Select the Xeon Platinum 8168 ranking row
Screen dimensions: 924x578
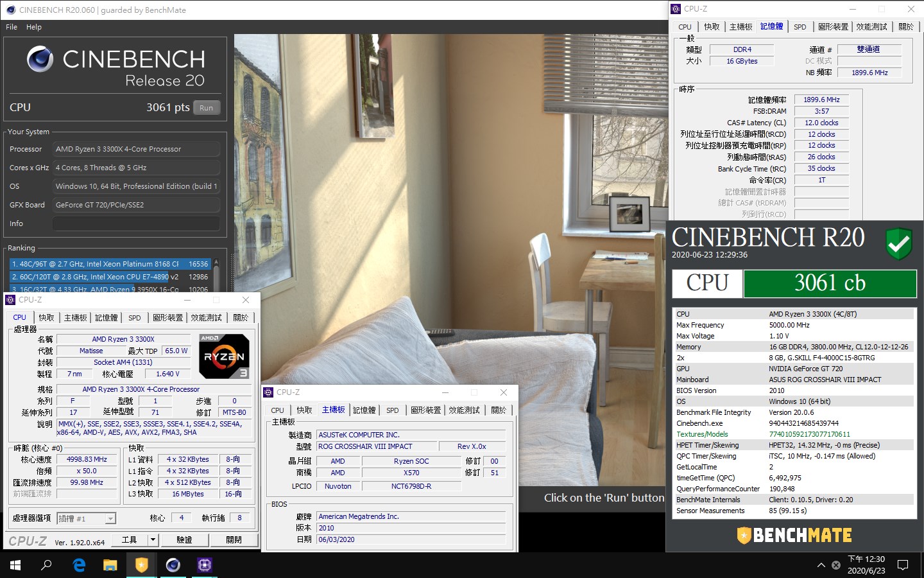pos(109,264)
